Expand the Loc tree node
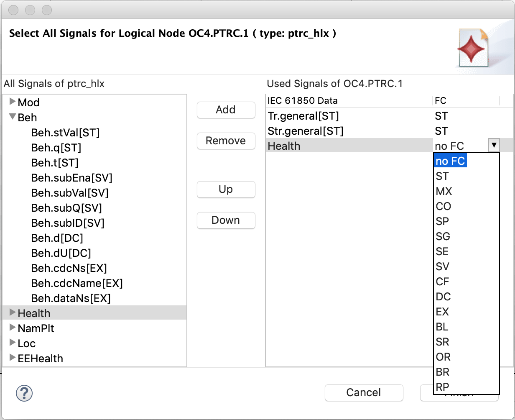This screenshot has width=515, height=420. coord(13,343)
